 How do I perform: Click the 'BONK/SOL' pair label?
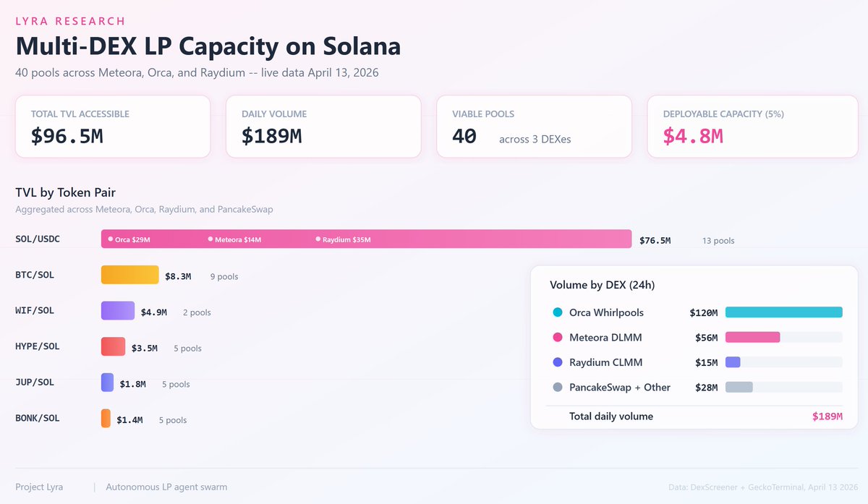[x=38, y=418]
